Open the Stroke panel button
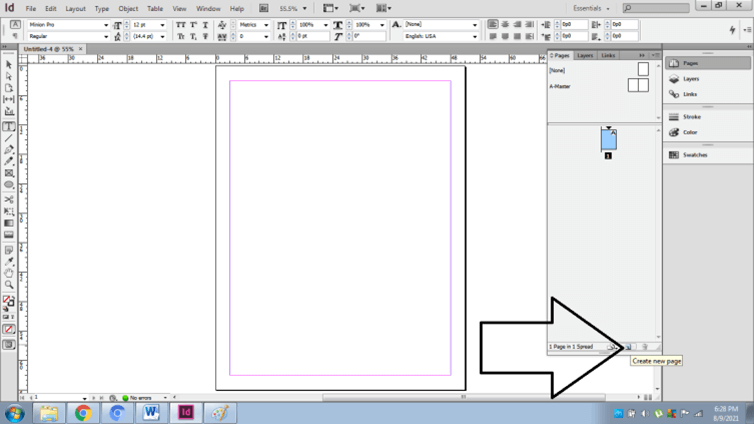Screen dimensions: 754x424 tap(707, 117)
